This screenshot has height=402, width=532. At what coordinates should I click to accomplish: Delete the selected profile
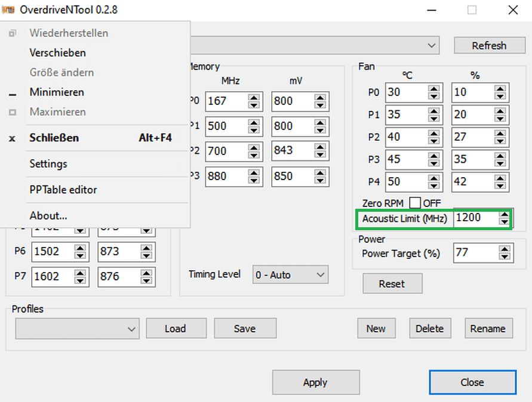[x=430, y=329]
